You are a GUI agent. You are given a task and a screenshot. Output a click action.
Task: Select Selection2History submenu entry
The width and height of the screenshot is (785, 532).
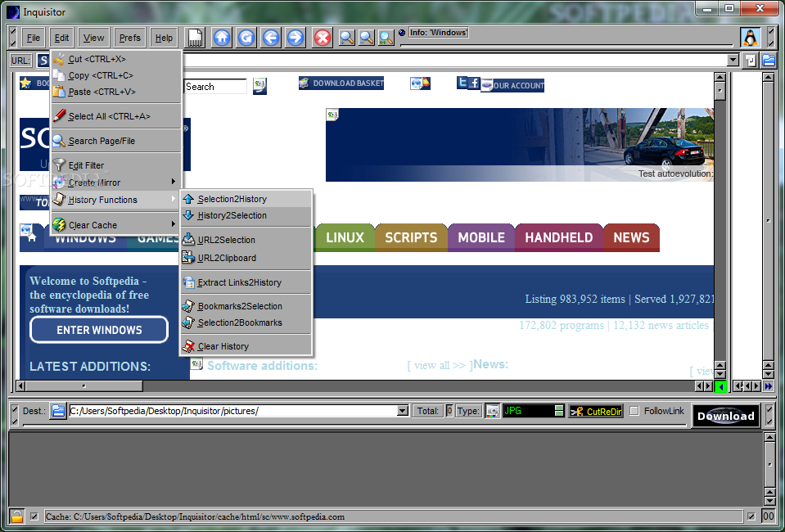pyautogui.click(x=246, y=199)
